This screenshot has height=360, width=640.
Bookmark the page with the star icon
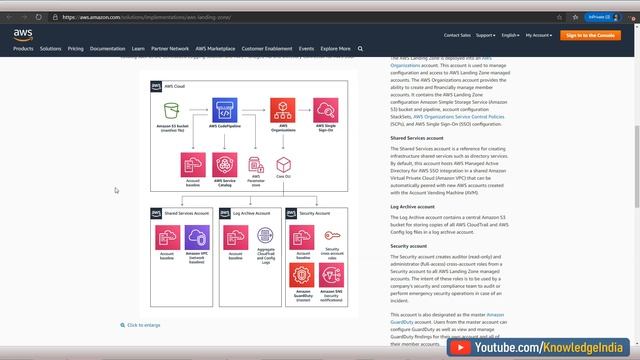pos(559,17)
